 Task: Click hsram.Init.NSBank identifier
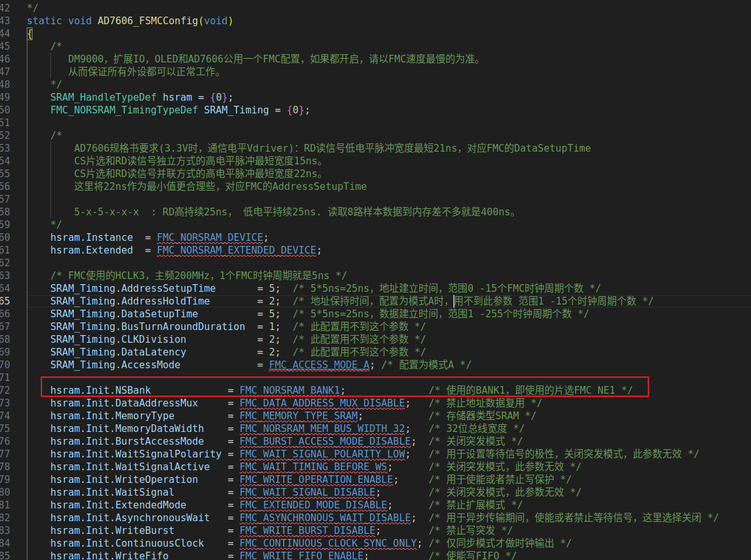101,391
